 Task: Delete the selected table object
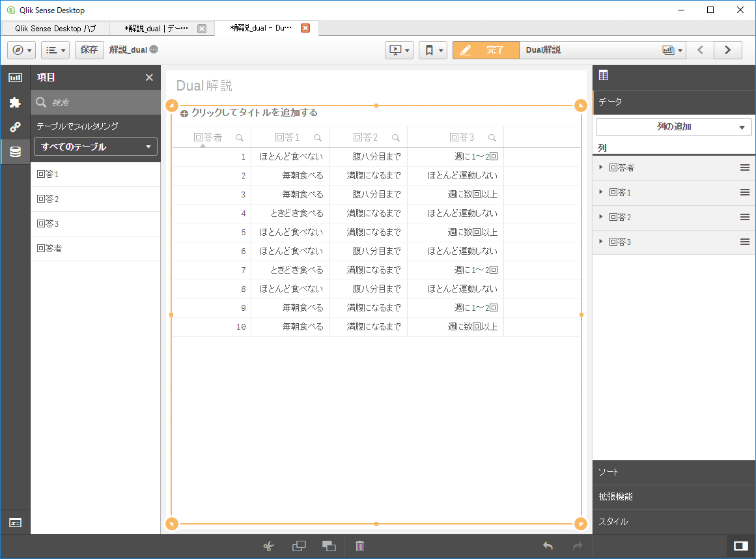click(359, 546)
